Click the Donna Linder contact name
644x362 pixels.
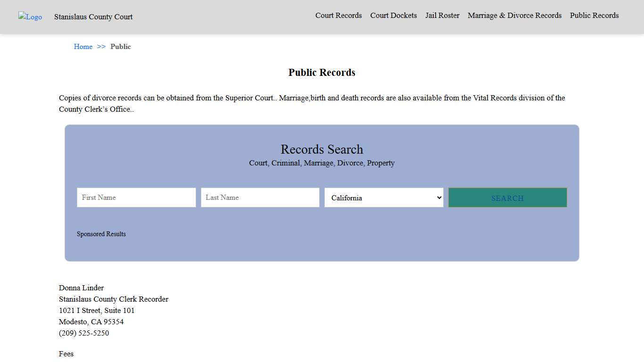coord(81,288)
